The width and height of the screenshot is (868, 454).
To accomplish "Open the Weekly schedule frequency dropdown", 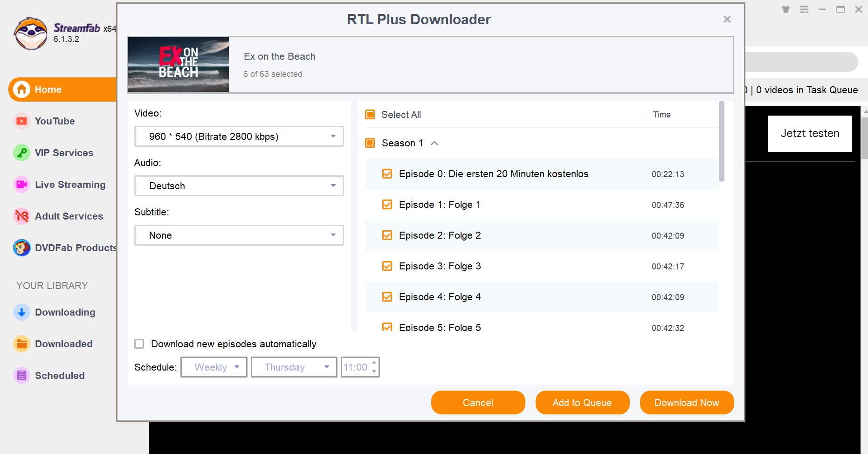I will coord(214,367).
